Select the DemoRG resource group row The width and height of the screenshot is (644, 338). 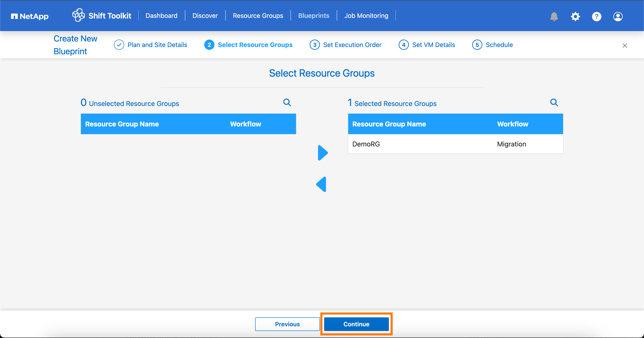(455, 144)
